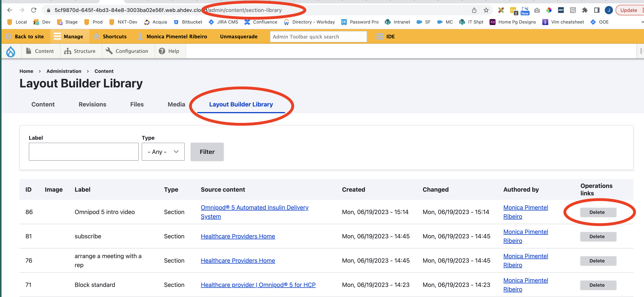Open the Type dropdown
The height and width of the screenshot is (297, 644).
pyautogui.click(x=163, y=152)
